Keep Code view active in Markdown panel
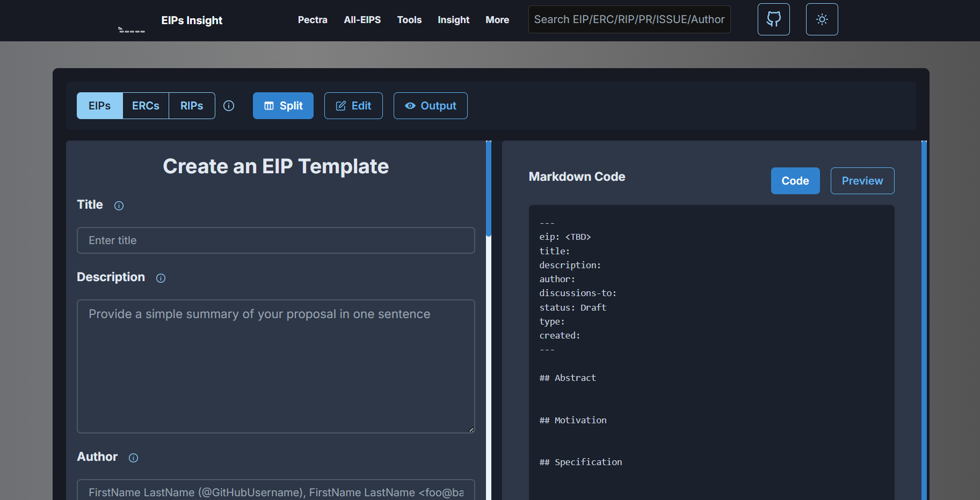The height and width of the screenshot is (500, 980). tap(795, 181)
